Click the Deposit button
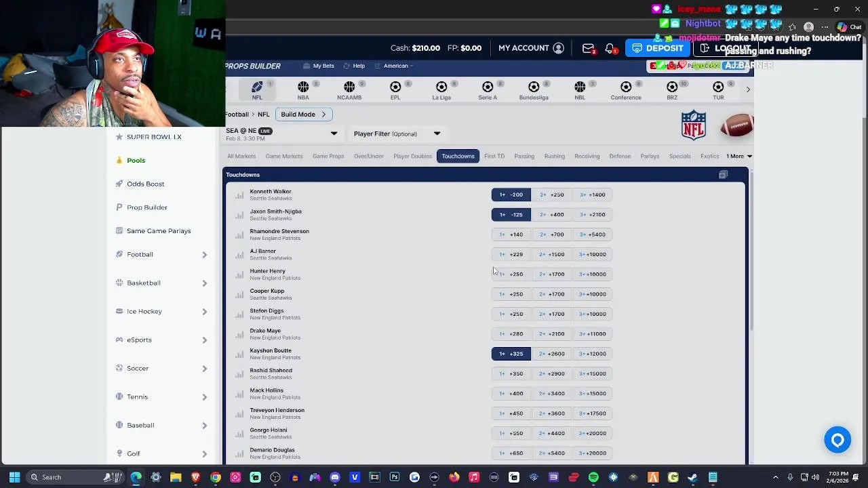Viewport: 868px width, 488px height. 657,48
